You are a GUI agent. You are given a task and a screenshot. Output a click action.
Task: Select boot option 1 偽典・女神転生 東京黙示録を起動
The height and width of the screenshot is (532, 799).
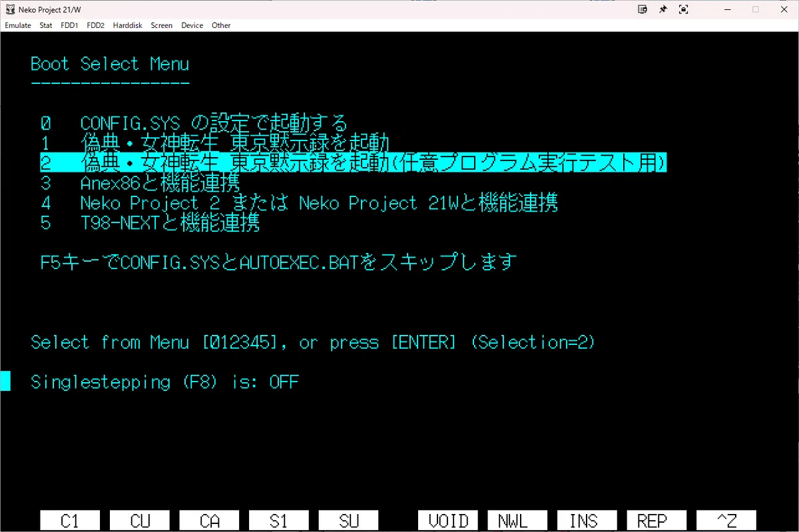(x=214, y=143)
